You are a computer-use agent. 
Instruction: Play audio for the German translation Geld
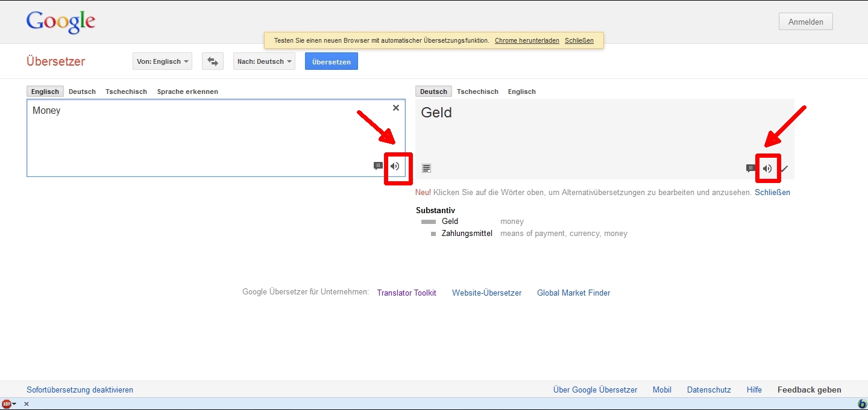pyautogui.click(x=767, y=169)
